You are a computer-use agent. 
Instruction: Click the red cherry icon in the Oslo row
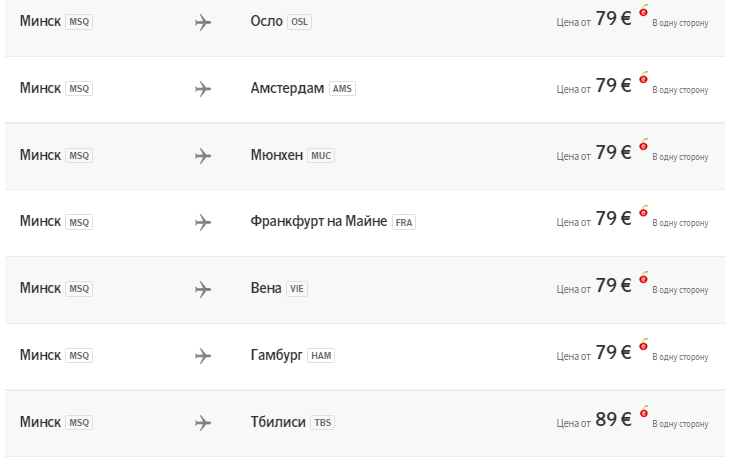pos(643,11)
